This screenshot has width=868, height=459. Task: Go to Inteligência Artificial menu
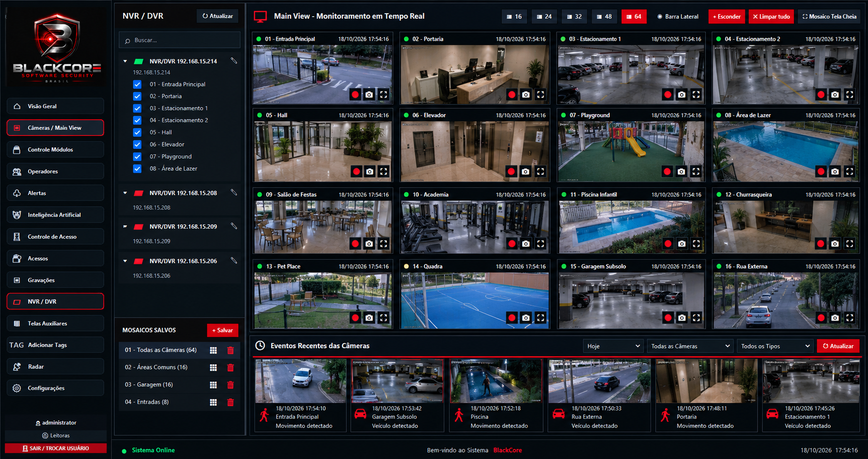pyautogui.click(x=55, y=215)
